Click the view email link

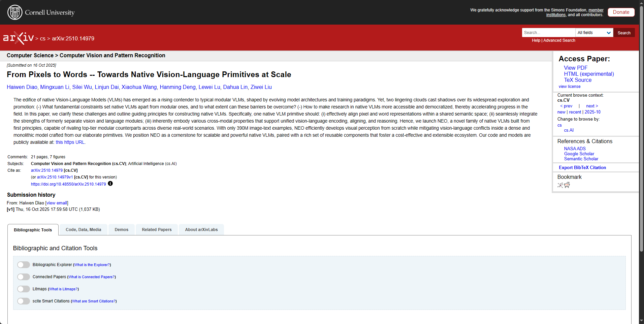[57, 203]
